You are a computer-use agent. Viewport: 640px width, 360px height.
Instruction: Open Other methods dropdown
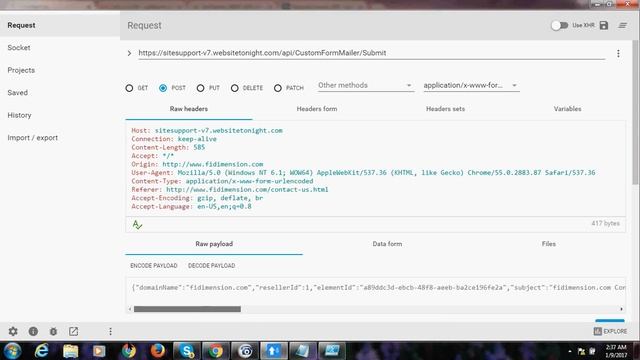366,85
